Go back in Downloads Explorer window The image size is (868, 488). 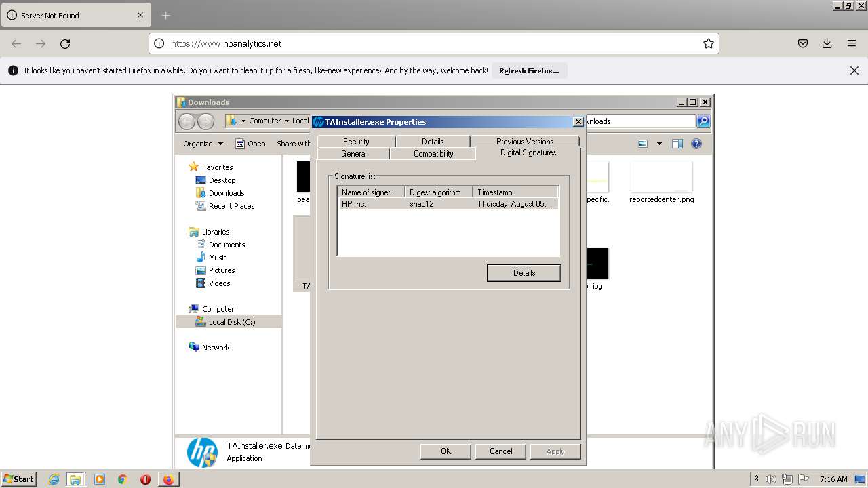tap(186, 121)
